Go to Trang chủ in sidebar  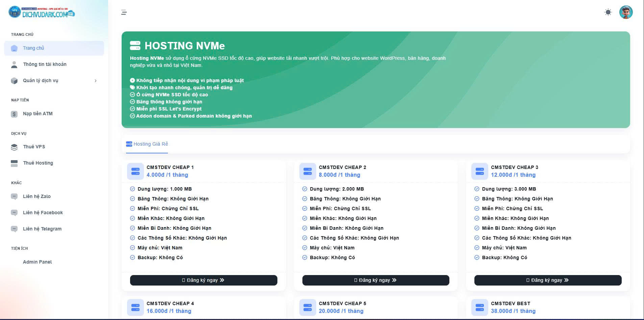point(33,48)
